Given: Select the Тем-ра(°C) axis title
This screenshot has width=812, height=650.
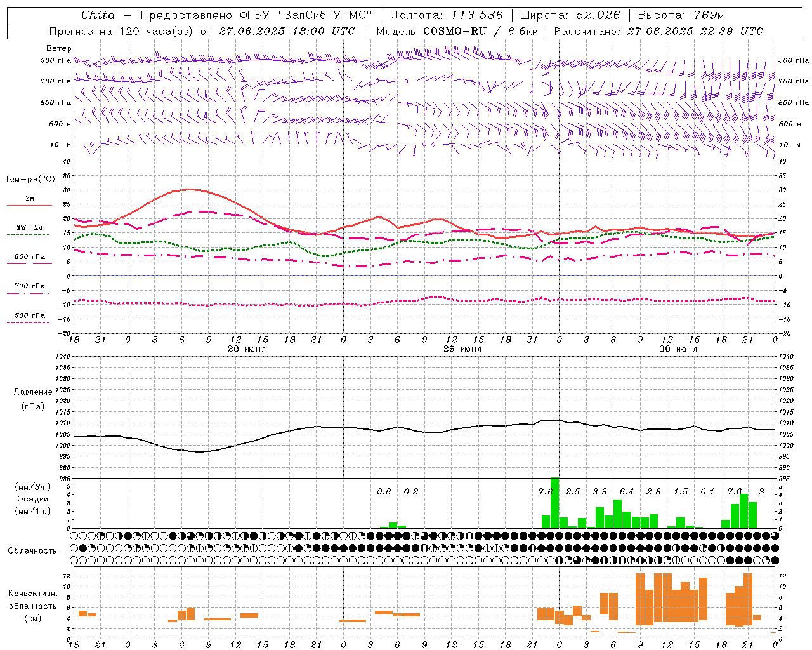Looking at the screenshot, I should point(30,180).
